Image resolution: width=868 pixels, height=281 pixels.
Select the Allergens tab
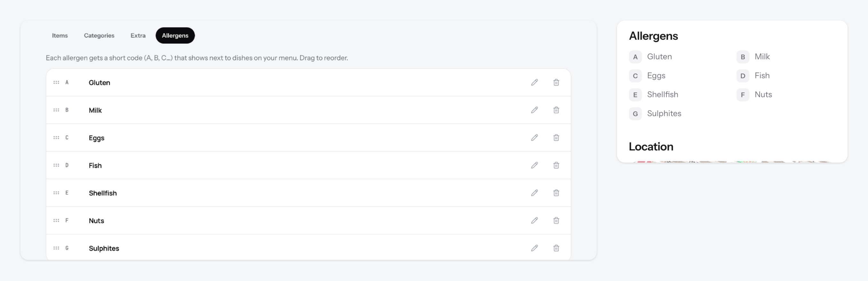[175, 36]
